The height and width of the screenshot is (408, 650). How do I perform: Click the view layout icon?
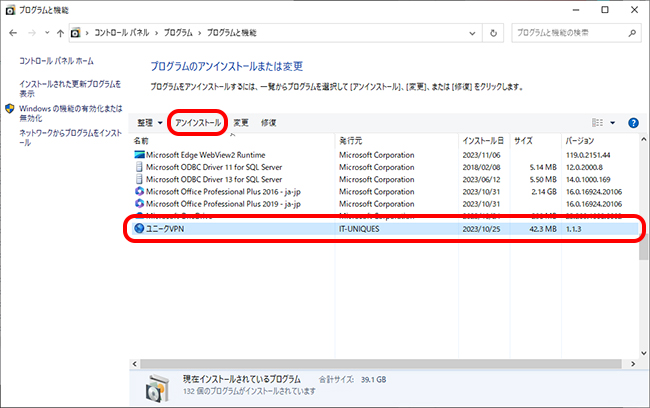[x=597, y=123]
